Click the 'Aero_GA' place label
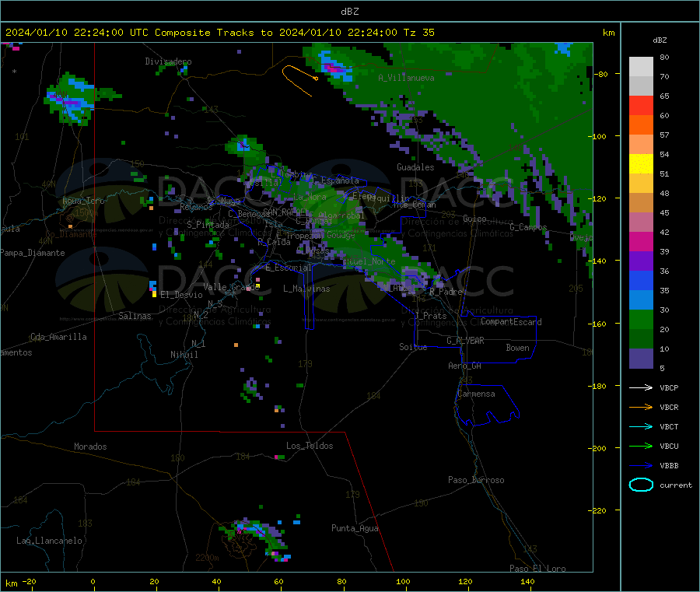The width and height of the screenshot is (700, 592). click(x=464, y=366)
